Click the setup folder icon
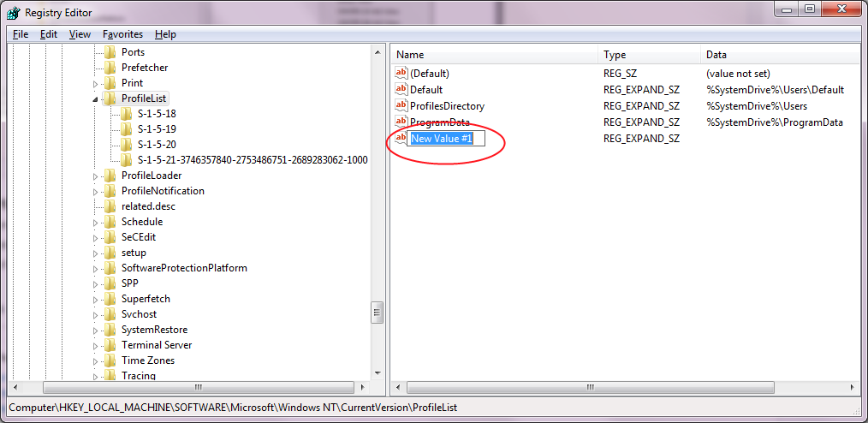The width and height of the screenshot is (868, 423). pos(110,253)
